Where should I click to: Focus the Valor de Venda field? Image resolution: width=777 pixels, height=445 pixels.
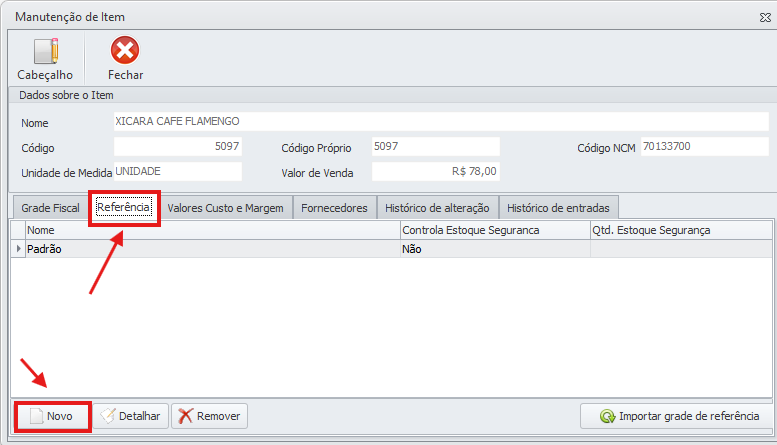[x=436, y=171]
